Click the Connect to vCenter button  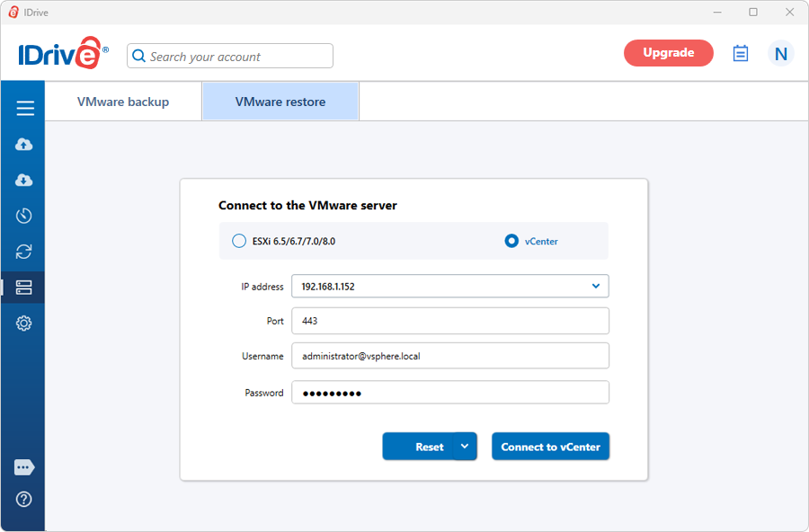tap(550, 447)
